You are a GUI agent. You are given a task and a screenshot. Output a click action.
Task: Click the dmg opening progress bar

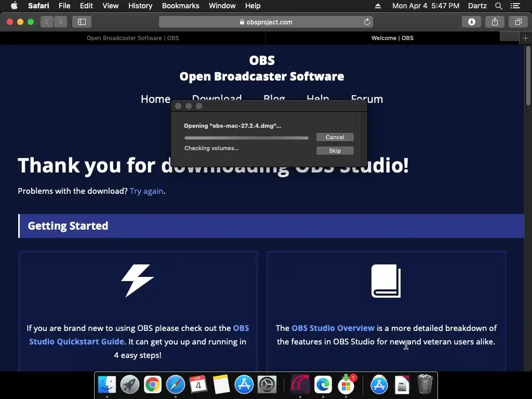[x=246, y=138]
